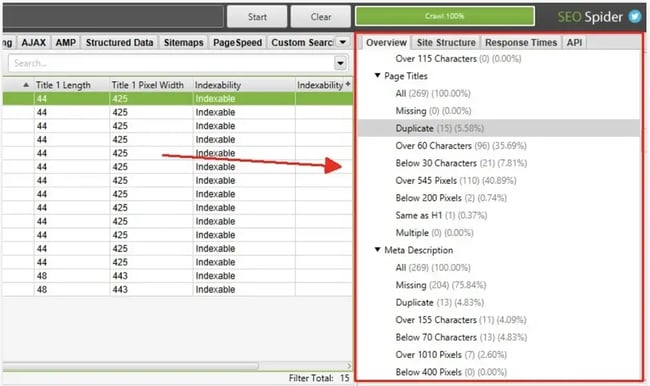Collapse the Page Titles section
Screen dimensions: 650x386
click(x=377, y=75)
